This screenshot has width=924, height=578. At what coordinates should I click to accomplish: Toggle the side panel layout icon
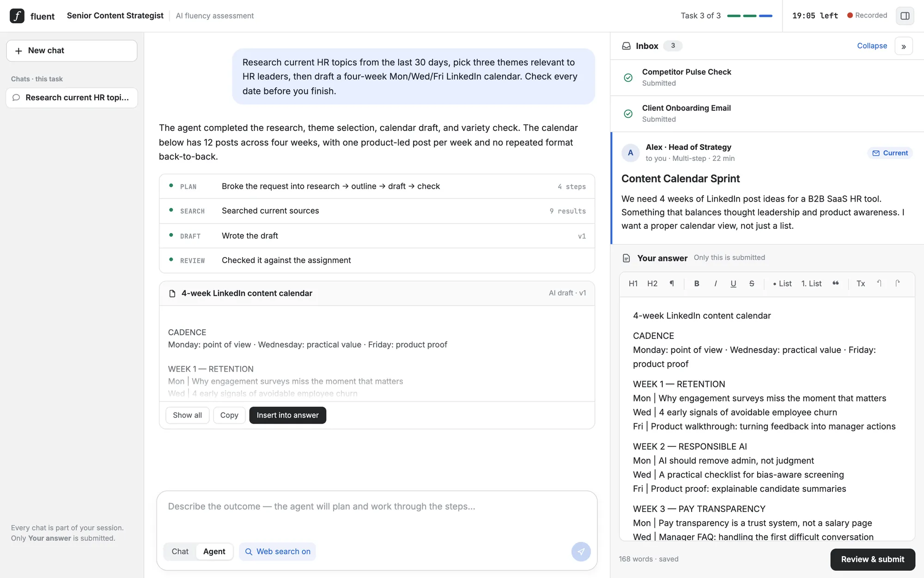[905, 16]
